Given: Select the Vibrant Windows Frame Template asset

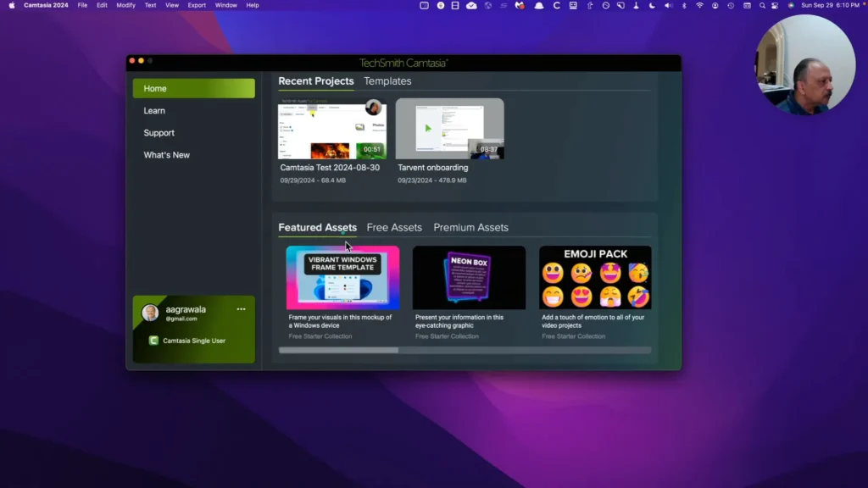Looking at the screenshot, I should [x=342, y=278].
